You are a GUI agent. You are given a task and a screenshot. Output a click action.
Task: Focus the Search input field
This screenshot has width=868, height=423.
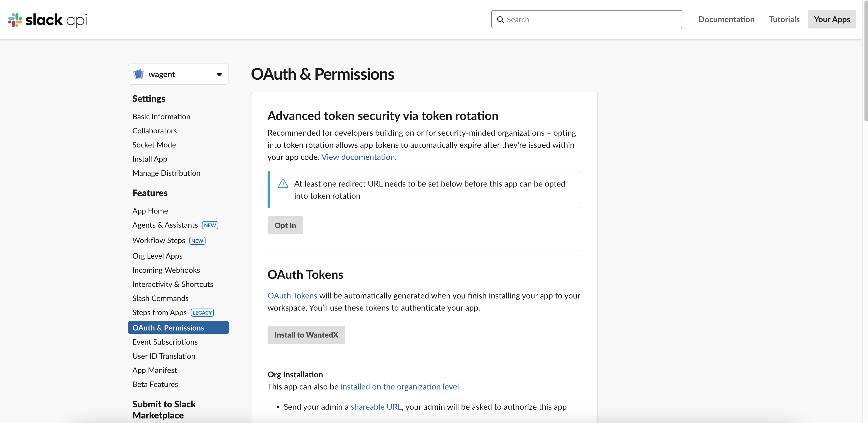[587, 19]
